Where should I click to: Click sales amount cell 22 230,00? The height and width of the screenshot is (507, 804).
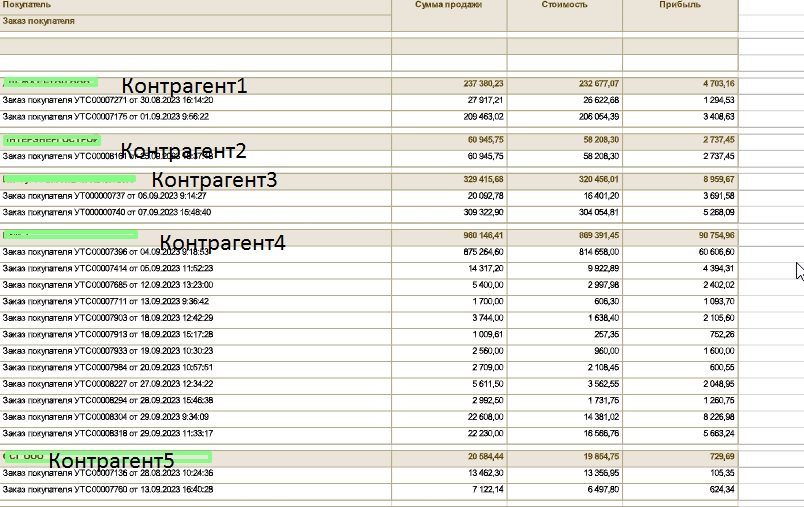tap(481, 433)
